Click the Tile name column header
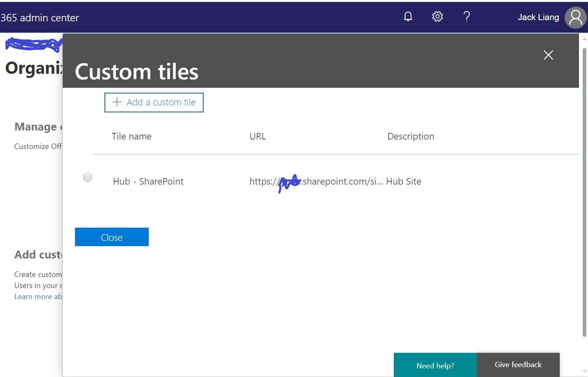The width and height of the screenshot is (588, 377). point(132,136)
